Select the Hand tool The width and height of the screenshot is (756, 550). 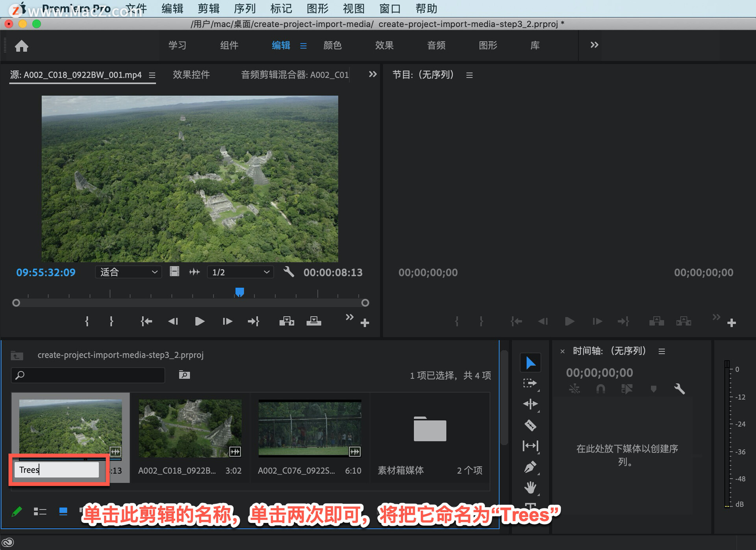pyautogui.click(x=530, y=488)
